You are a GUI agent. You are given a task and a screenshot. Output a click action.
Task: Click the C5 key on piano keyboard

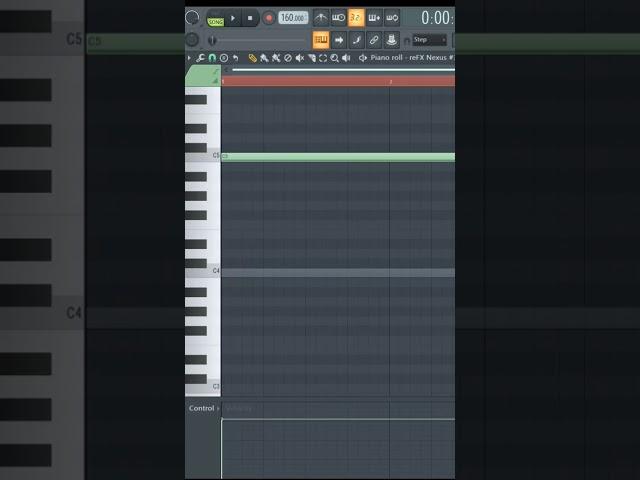tap(203, 157)
